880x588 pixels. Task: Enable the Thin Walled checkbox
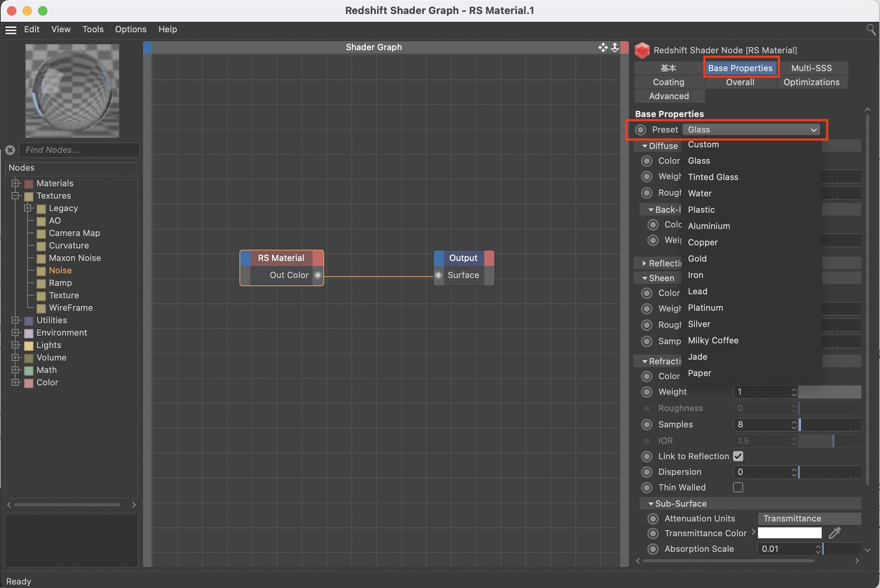tap(738, 487)
